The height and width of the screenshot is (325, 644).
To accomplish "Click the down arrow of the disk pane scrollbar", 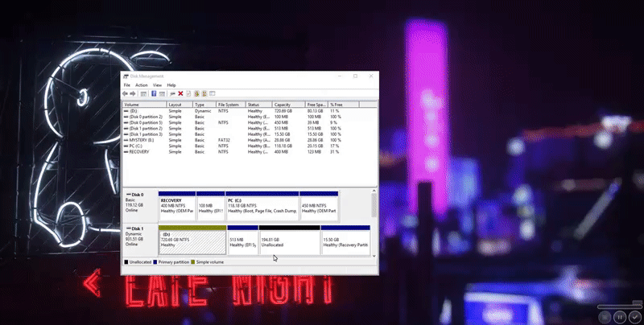I will pos(374,256).
